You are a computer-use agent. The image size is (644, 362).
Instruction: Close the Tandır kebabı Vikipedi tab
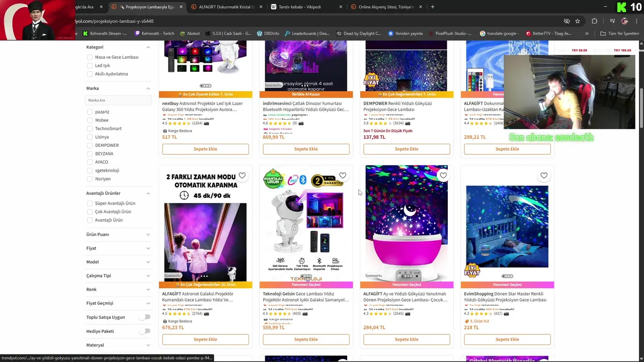(x=341, y=7)
